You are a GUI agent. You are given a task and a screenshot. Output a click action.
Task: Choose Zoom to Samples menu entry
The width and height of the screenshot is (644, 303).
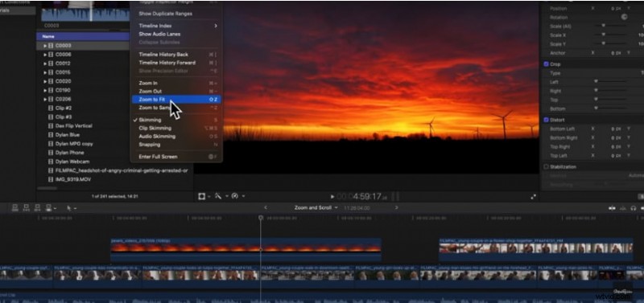pyautogui.click(x=176, y=108)
